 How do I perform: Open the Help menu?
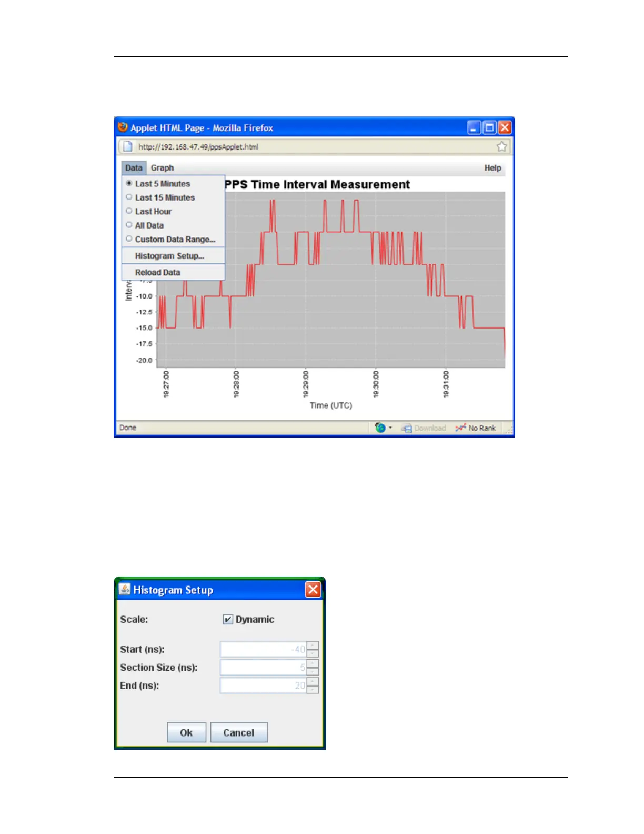click(x=492, y=168)
